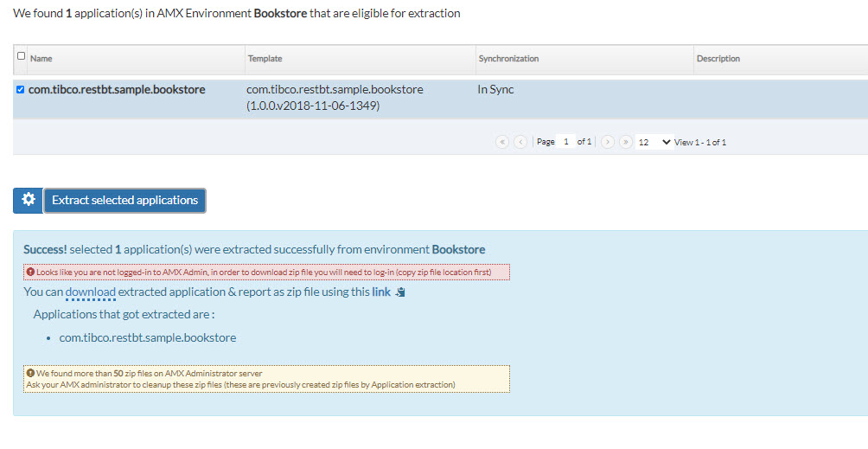Go to next page pagination icon
Image resolution: width=868 pixels, height=449 pixels.
(607, 142)
